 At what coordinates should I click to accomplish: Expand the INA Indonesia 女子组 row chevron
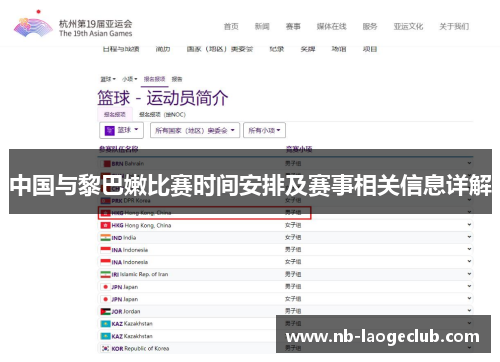[469, 261]
